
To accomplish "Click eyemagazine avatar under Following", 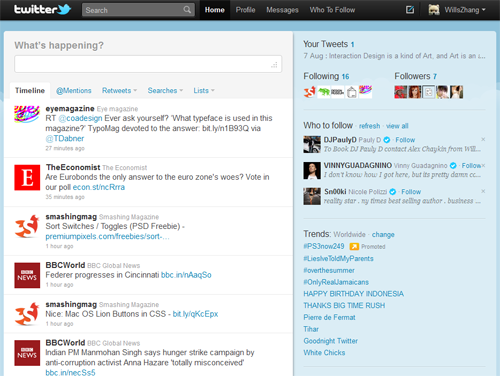I will [365, 92].
